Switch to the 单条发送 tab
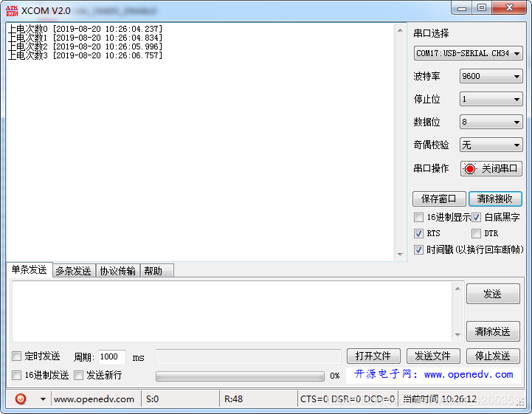This screenshot has height=414, width=532. click(30, 270)
